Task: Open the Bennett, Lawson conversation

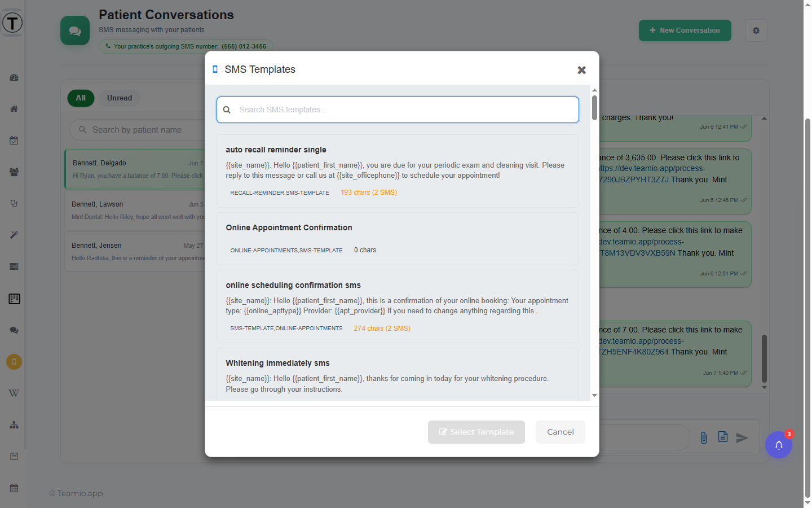Action: (135, 210)
